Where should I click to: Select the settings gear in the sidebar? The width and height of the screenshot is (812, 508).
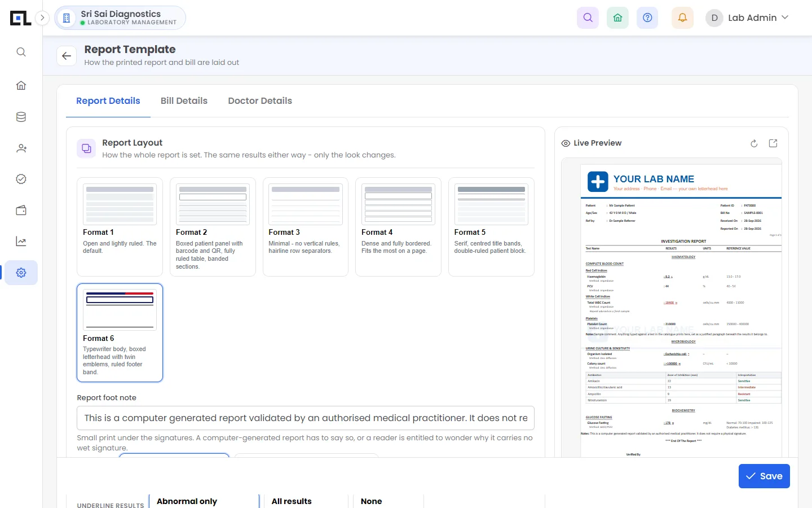pyautogui.click(x=21, y=273)
